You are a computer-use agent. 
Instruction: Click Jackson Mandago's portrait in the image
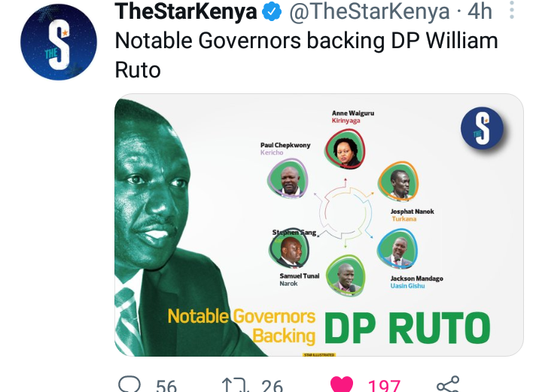[x=397, y=249]
